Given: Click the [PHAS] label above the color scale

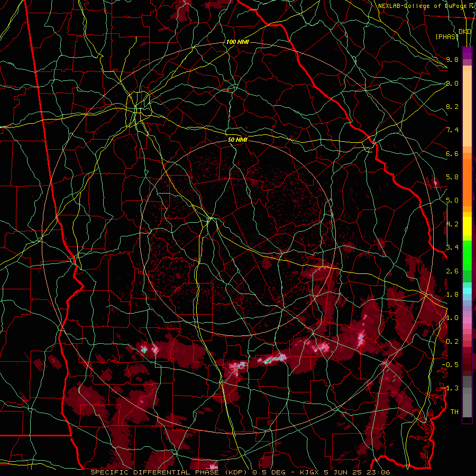Looking at the screenshot, I should click(446, 36).
